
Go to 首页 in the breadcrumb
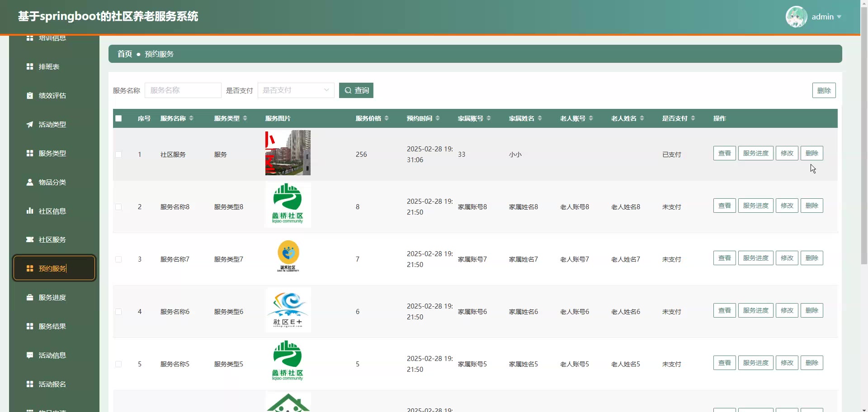(125, 54)
